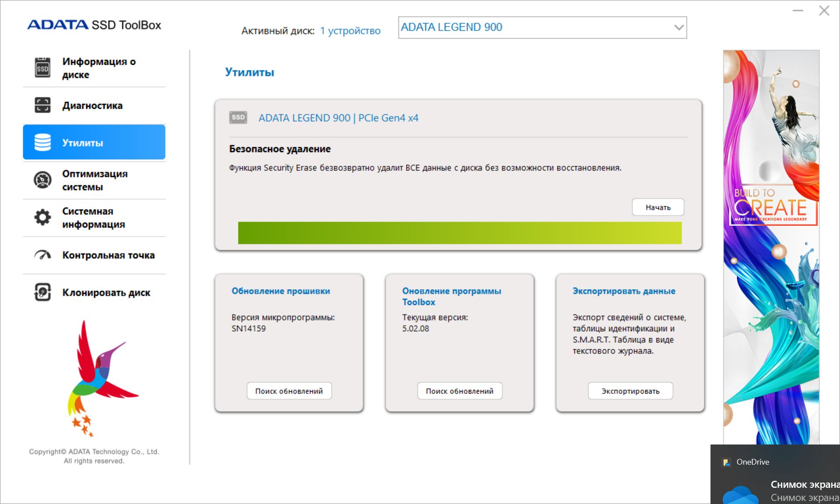Screen dimensions: 840x504
Task: Click the 'Экспортировать данные' card title
Action: pyautogui.click(x=624, y=291)
